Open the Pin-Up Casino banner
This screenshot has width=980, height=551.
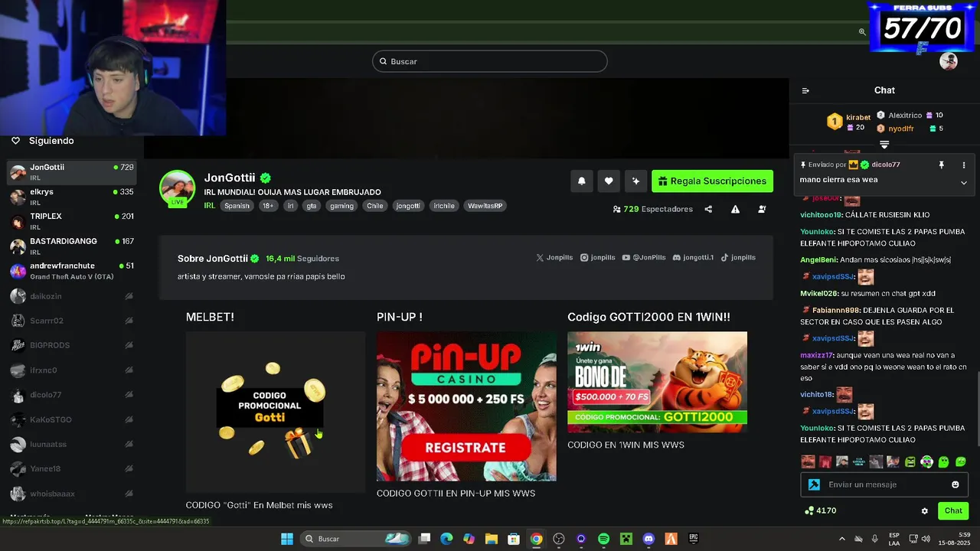pyautogui.click(x=466, y=406)
